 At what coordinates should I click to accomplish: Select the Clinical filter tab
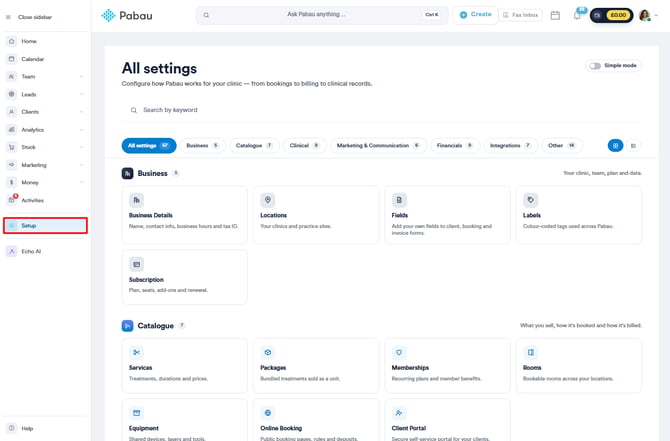coord(304,146)
